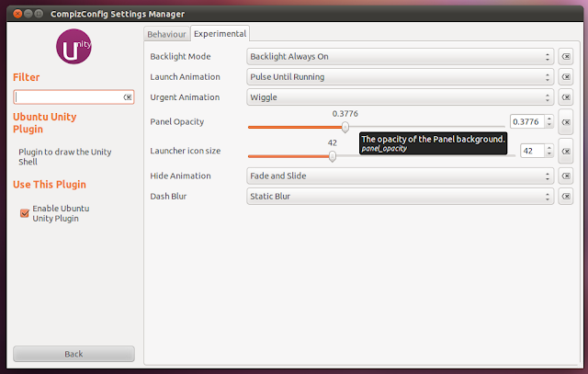The image size is (588, 374).
Task: Click the Urgent Animation label
Action: [x=185, y=97]
